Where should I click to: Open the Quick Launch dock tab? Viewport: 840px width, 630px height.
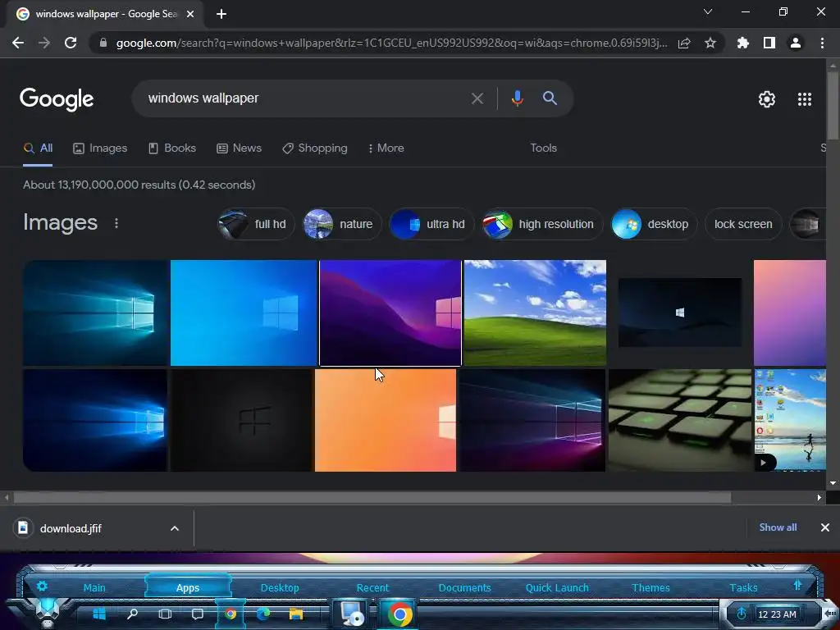(x=557, y=587)
